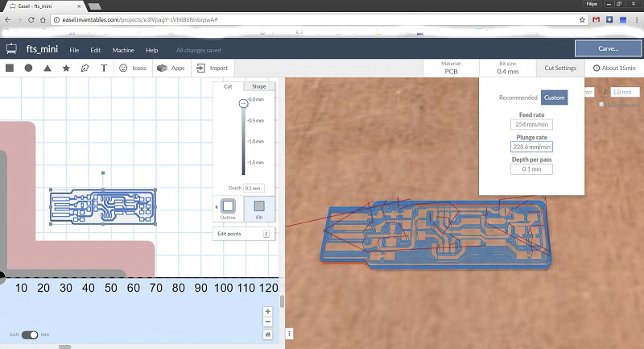Select the square shape tool

click(x=10, y=68)
